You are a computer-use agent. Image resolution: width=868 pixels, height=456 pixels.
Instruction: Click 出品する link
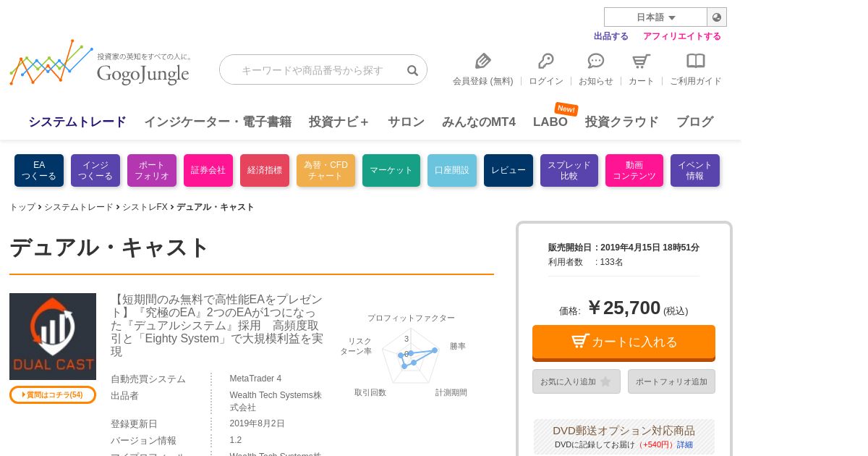coord(611,36)
